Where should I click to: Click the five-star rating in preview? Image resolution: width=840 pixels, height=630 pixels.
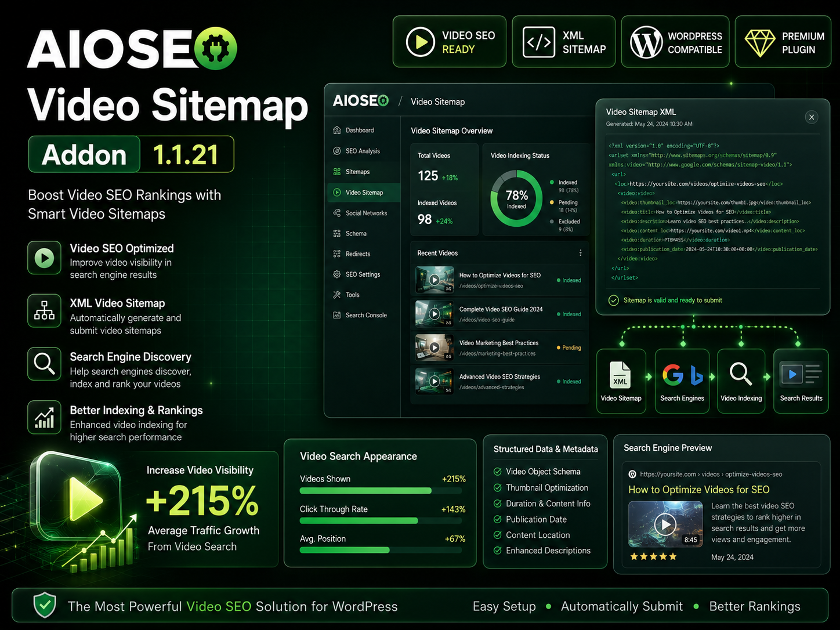653,557
